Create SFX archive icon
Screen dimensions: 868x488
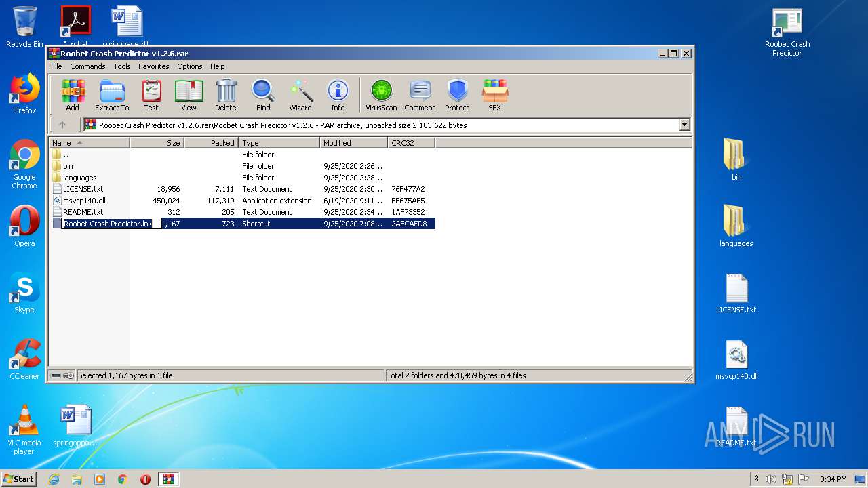[x=495, y=96]
